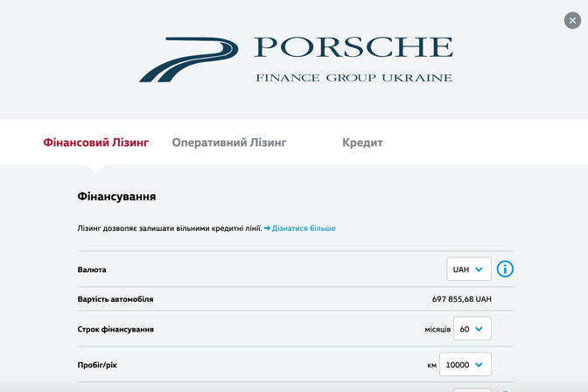Select the Оперативний Лізинг tab

(x=229, y=142)
